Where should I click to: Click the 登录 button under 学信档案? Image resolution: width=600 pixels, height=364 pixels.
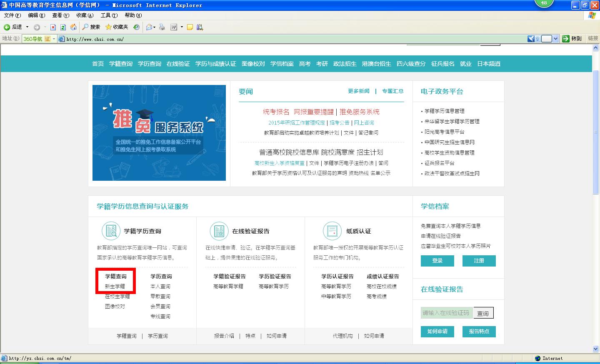(x=437, y=261)
